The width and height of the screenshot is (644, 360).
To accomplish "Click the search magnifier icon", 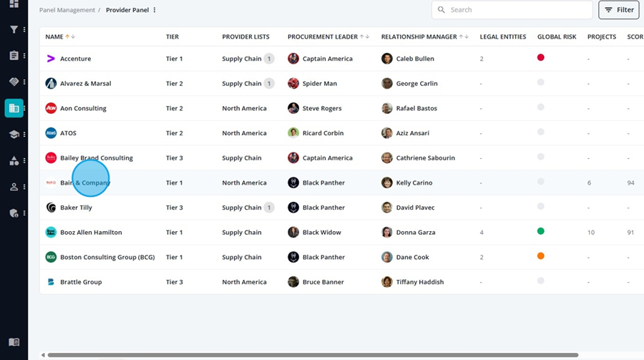I will 441,9.
